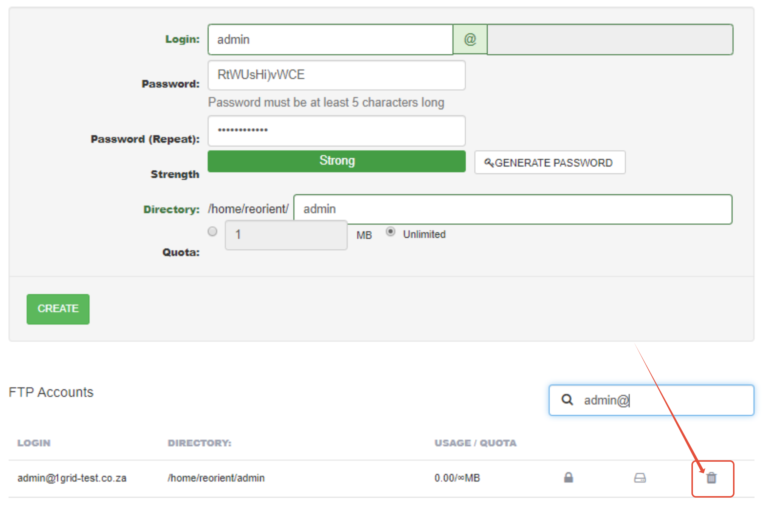Click the LOGIN column header
This screenshot has width=764, height=532.
(34, 443)
